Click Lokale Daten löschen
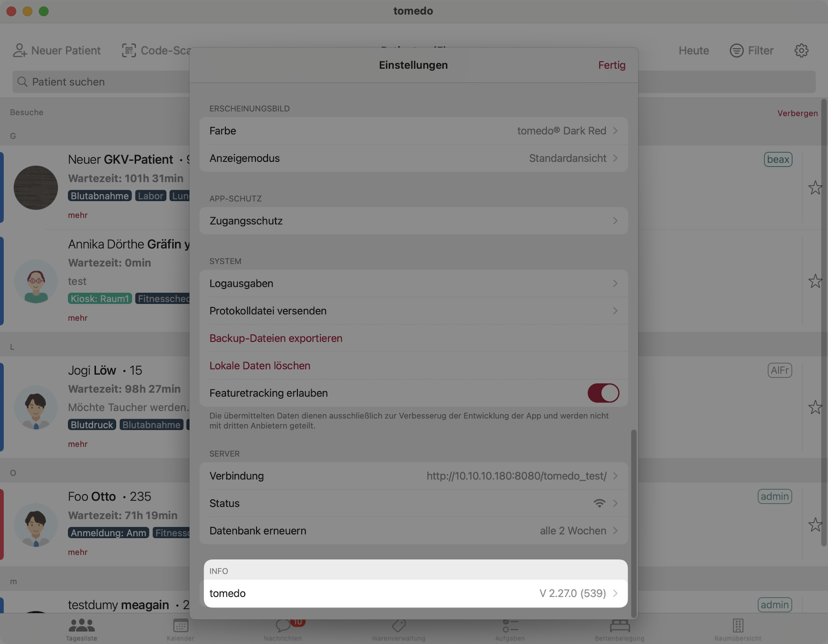 coord(260,366)
